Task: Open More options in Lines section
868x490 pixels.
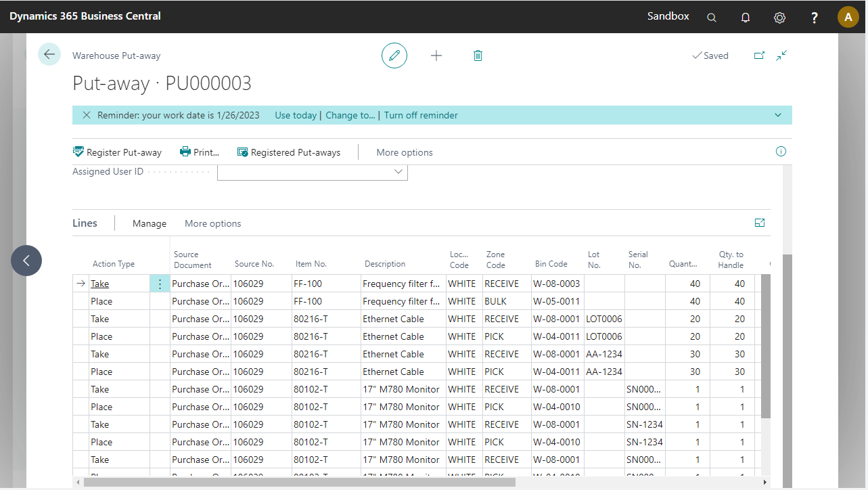Action: pyautogui.click(x=213, y=223)
